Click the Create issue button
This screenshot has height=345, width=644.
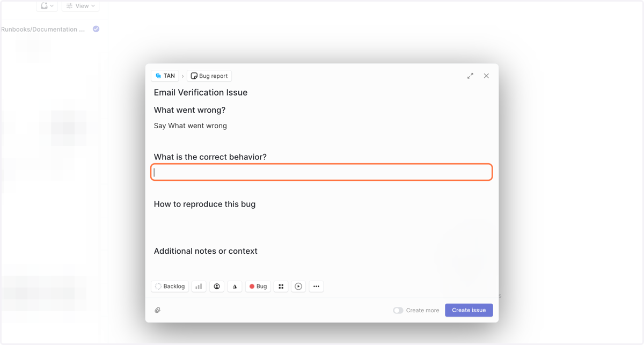coord(469,310)
